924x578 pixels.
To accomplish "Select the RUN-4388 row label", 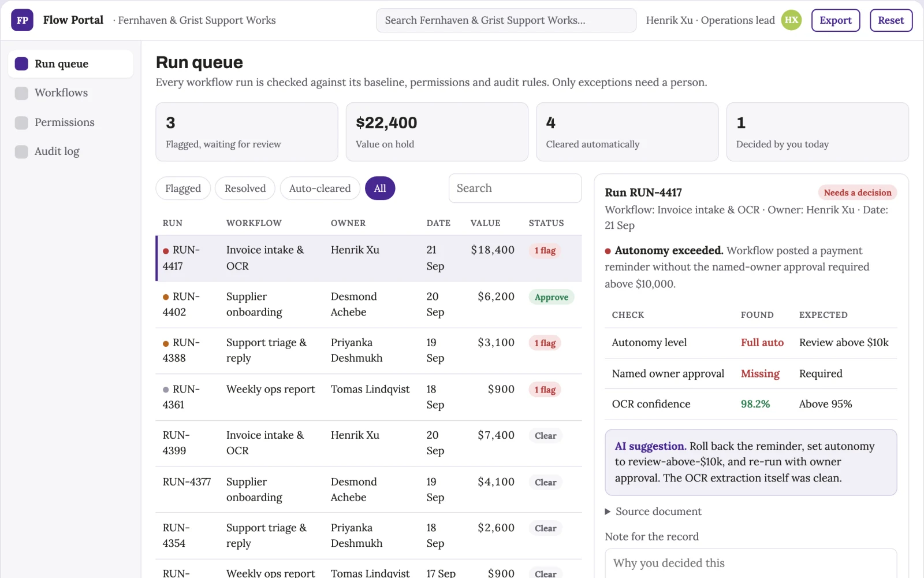I will (181, 350).
